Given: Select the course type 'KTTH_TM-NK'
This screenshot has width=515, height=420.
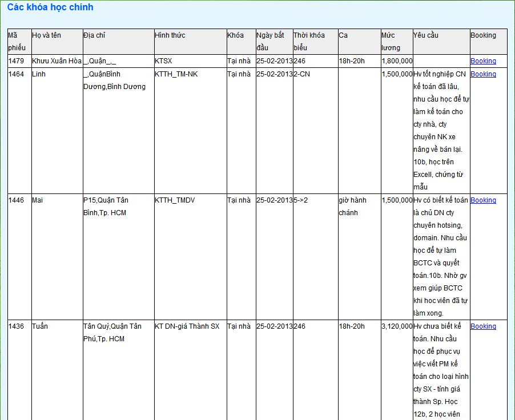Looking at the screenshot, I should 176,74.
